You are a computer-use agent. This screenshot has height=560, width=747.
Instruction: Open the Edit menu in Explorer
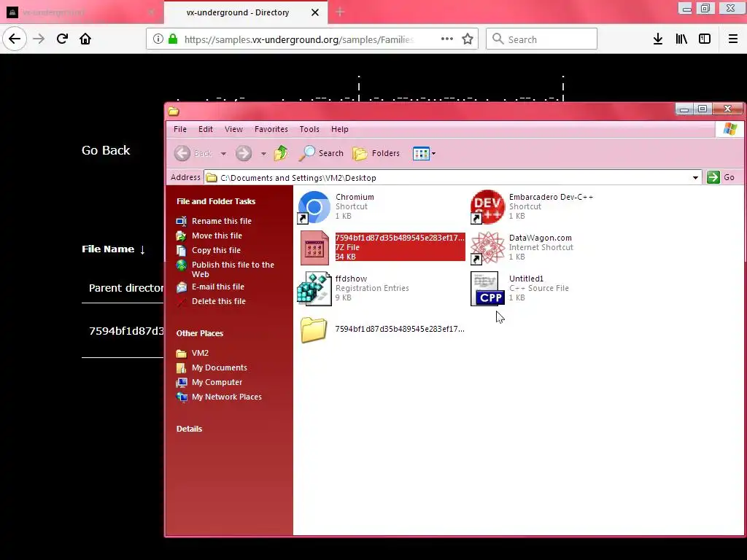tap(205, 129)
